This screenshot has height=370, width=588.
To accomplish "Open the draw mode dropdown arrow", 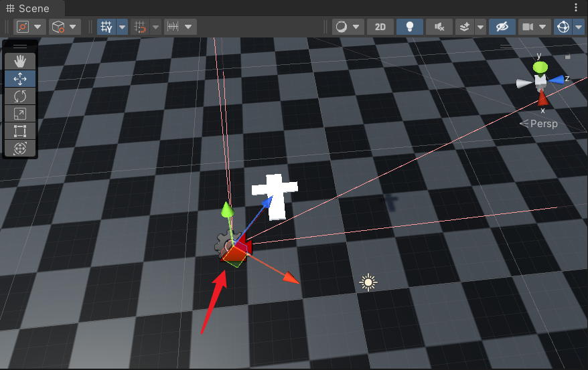I will 356,27.
